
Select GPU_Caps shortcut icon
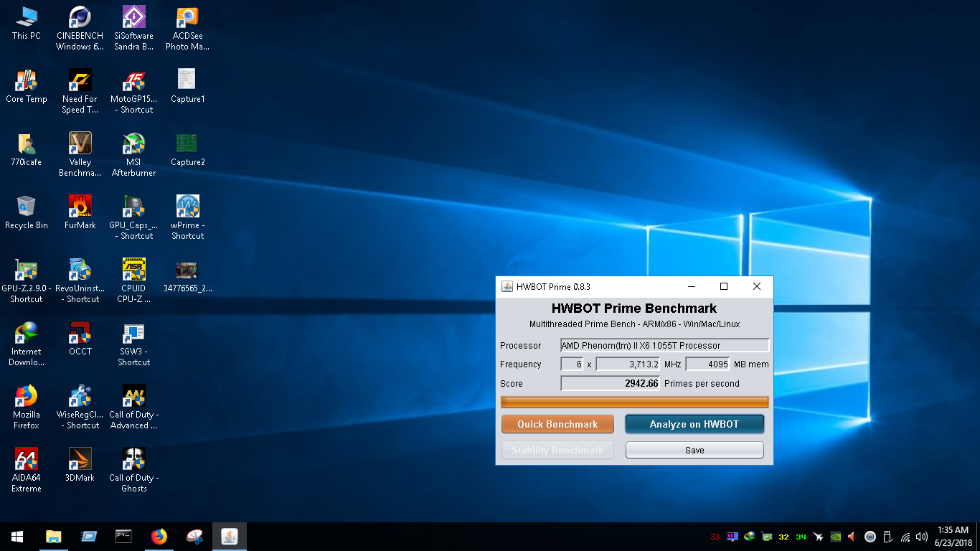134,218
